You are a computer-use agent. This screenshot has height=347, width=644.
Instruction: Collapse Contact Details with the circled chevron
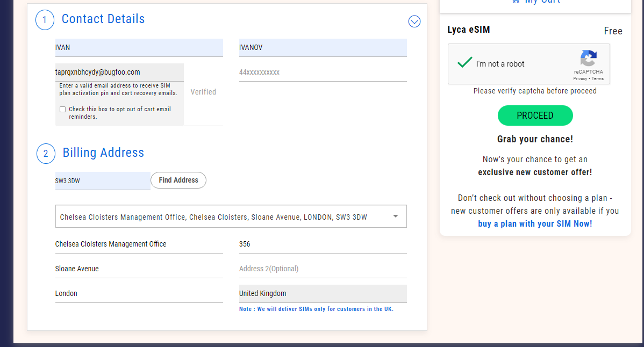(x=414, y=21)
